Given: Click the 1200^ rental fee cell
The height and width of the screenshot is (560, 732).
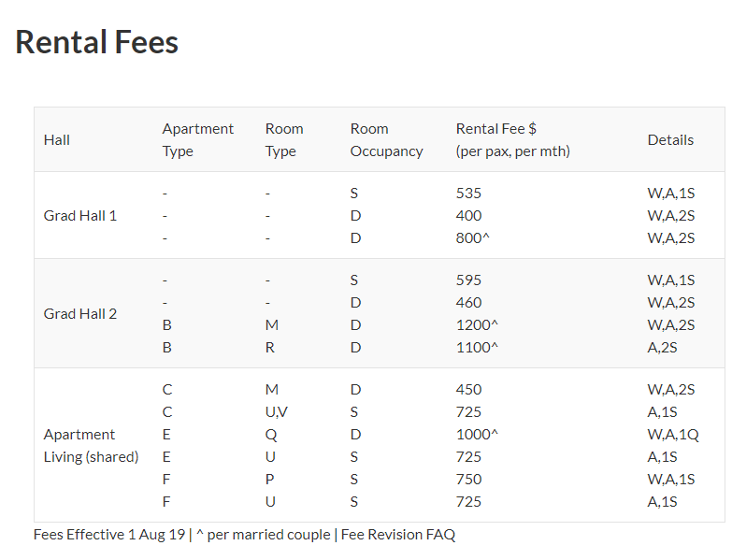Looking at the screenshot, I should click(477, 325).
